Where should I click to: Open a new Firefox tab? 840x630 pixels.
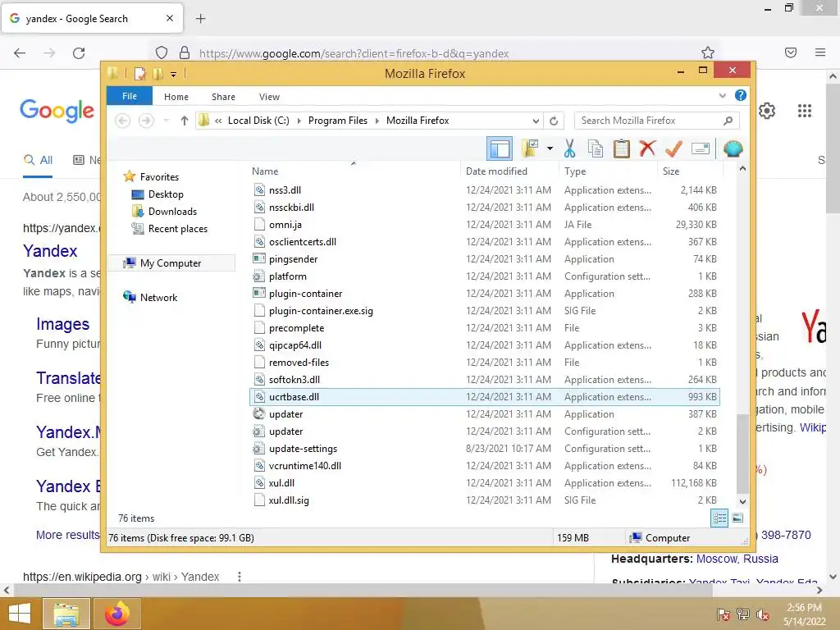[x=200, y=19]
